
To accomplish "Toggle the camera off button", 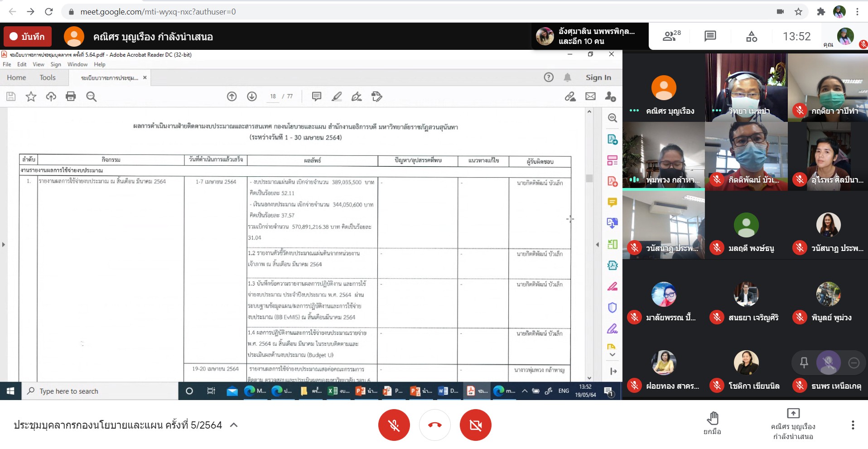I will pyautogui.click(x=475, y=425).
